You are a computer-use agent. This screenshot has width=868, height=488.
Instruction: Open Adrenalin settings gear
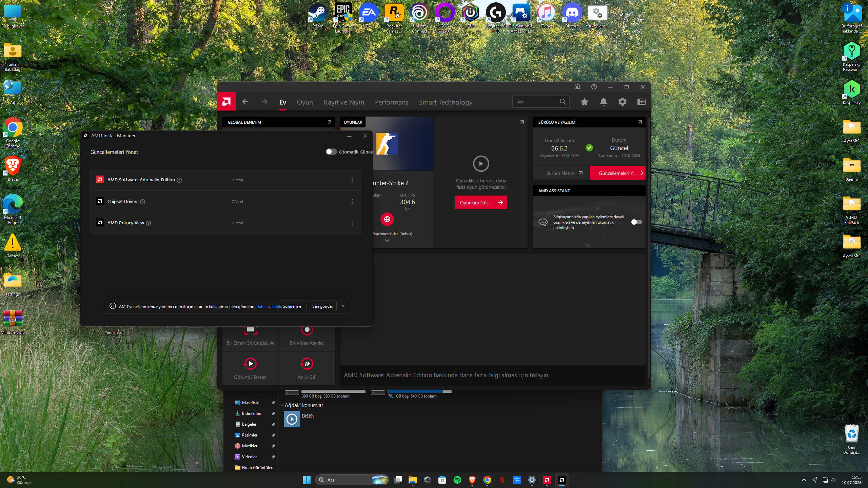click(x=623, y=102)
